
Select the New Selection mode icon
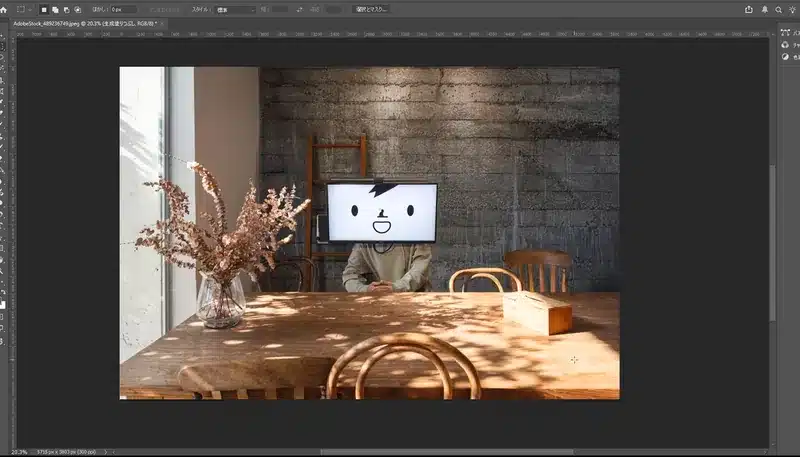(x=44, y=9)
